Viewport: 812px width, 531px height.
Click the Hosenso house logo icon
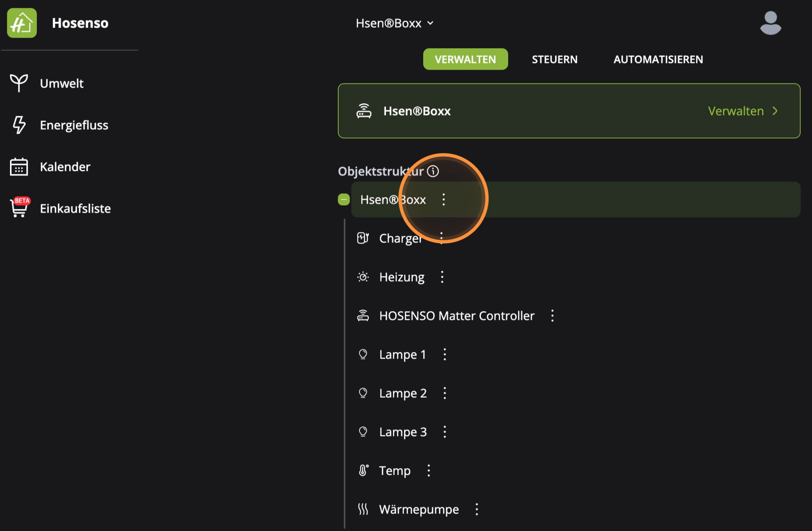pyautogui.click(x=22, y=23)
